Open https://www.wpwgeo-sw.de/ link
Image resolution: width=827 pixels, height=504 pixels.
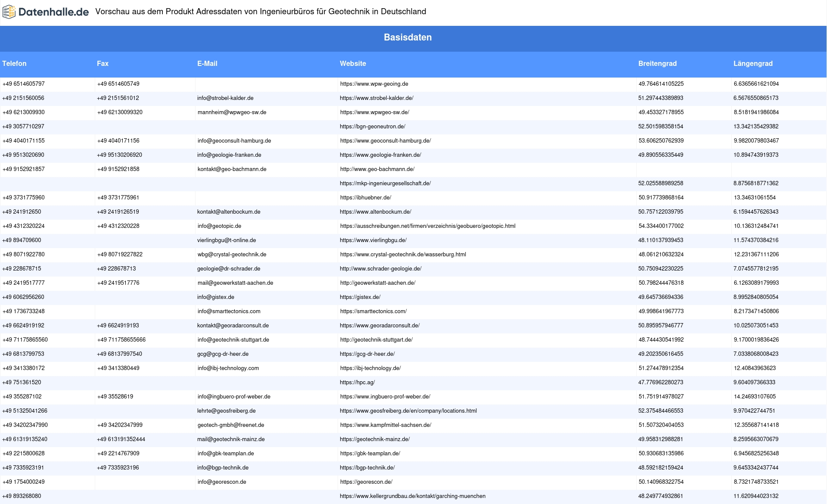(374, 112)
